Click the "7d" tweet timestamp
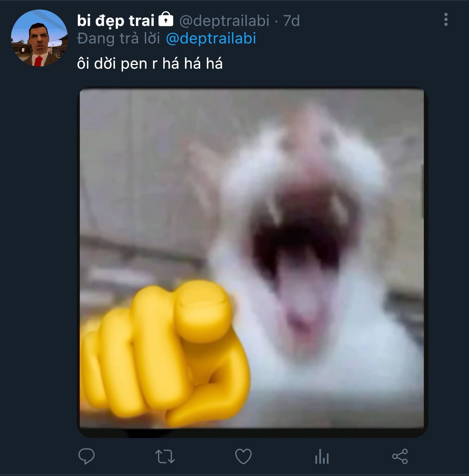This screenshot has width=469, height=476. [x=291, y=21]
